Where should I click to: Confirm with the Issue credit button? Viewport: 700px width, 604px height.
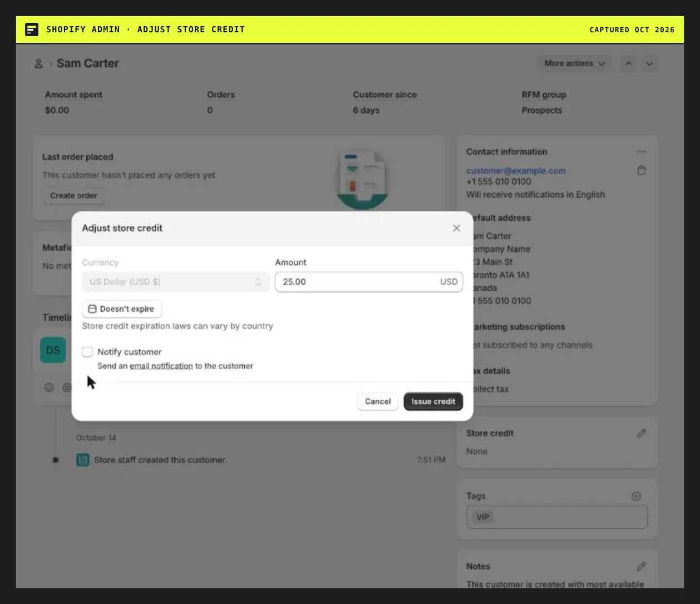click(433, 401)
